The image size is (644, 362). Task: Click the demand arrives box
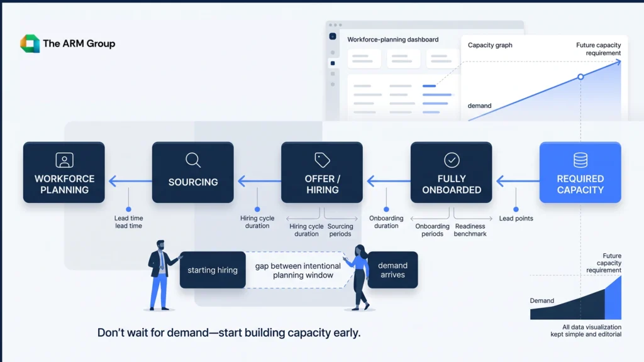[392, 270]
